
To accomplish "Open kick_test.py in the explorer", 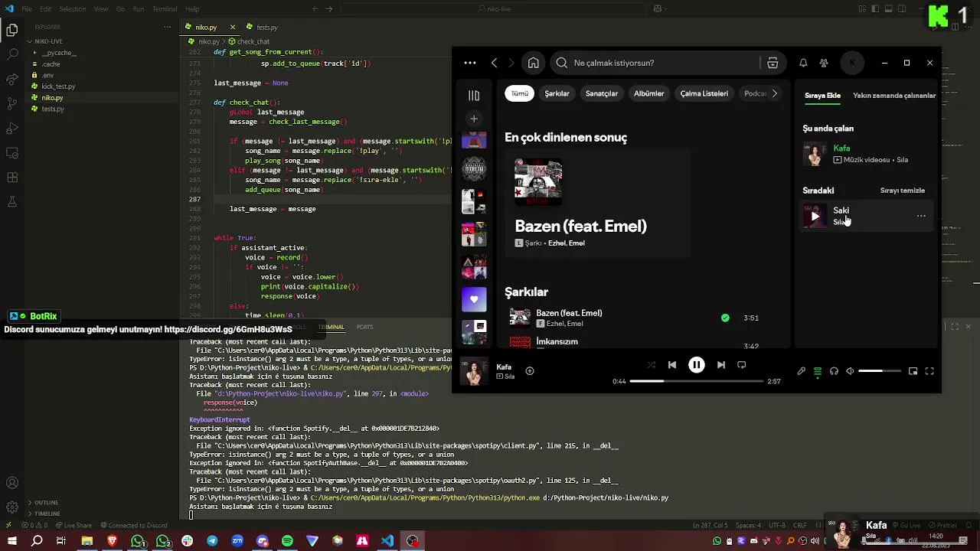I will tap(58, 86).
